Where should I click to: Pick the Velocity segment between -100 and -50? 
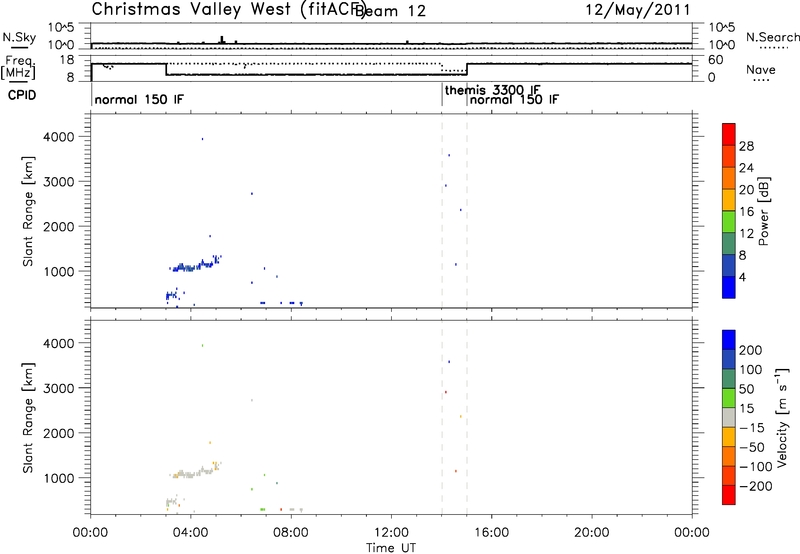(x=729, y=456)
